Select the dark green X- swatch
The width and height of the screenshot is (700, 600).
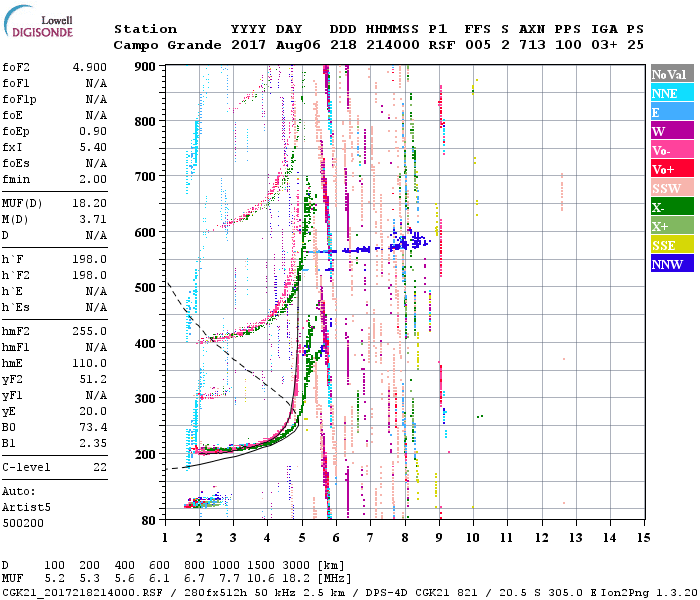click(672, 207)
